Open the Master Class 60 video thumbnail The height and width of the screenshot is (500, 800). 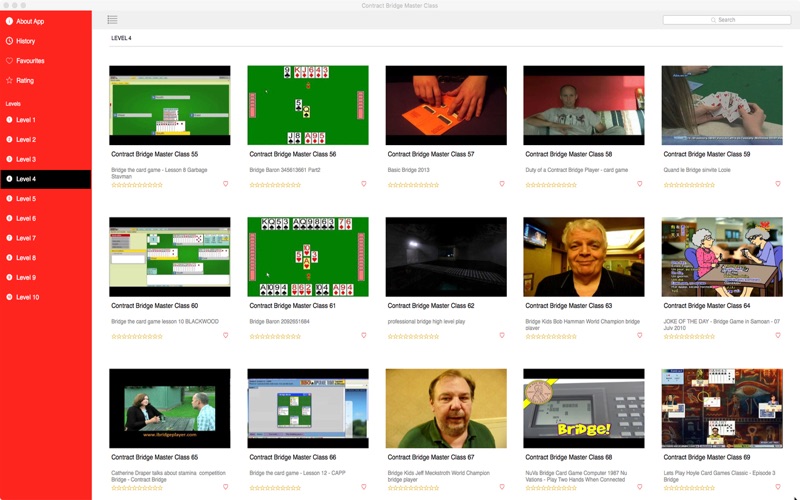169,257
